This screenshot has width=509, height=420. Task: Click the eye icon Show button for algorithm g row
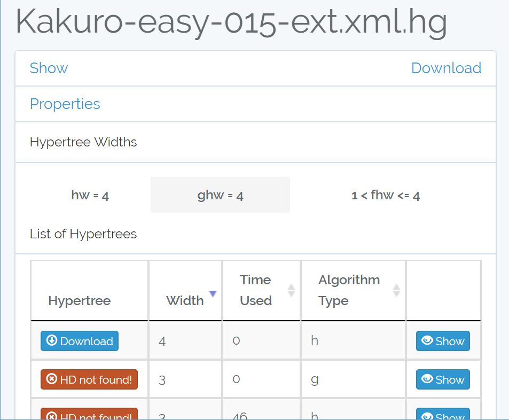(443, 379)
